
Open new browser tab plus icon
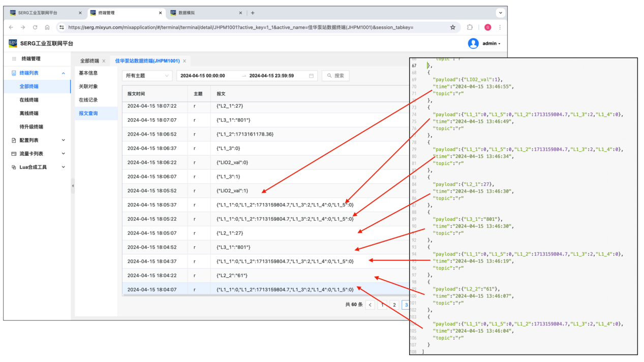[x=253, y=13]
